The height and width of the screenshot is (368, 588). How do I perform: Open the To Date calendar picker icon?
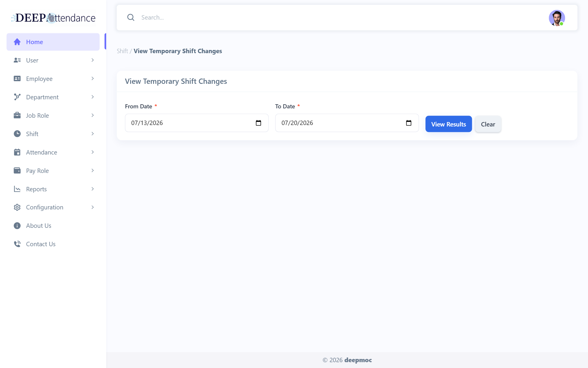click(409, 123)
